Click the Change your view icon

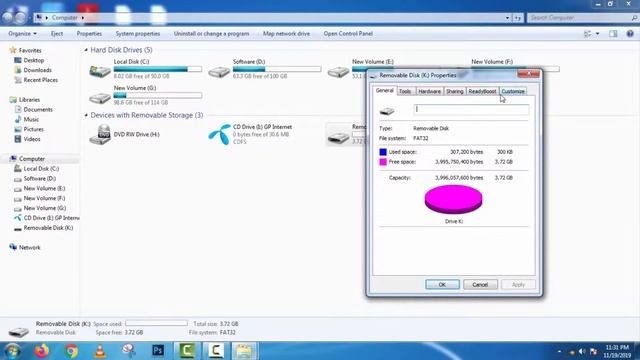tap(588, 33)
